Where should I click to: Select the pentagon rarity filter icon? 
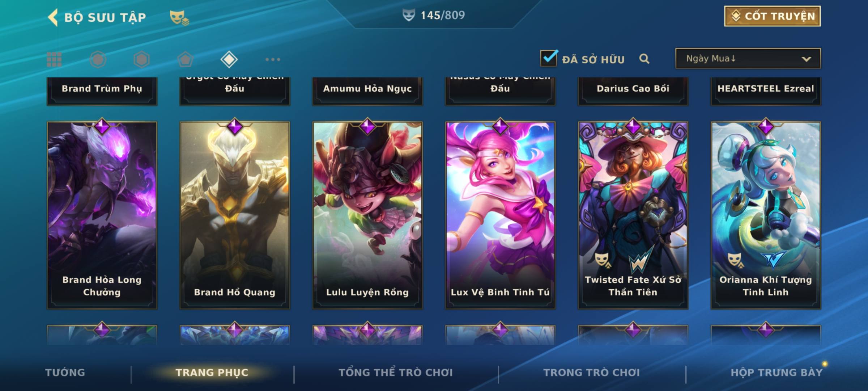point(185,59)
